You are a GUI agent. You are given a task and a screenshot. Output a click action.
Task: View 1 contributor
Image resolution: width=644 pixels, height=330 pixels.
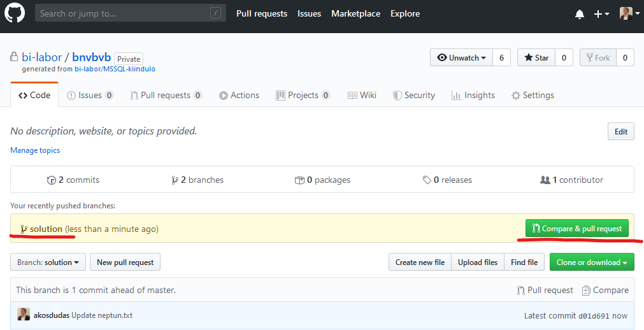point(572,180)
